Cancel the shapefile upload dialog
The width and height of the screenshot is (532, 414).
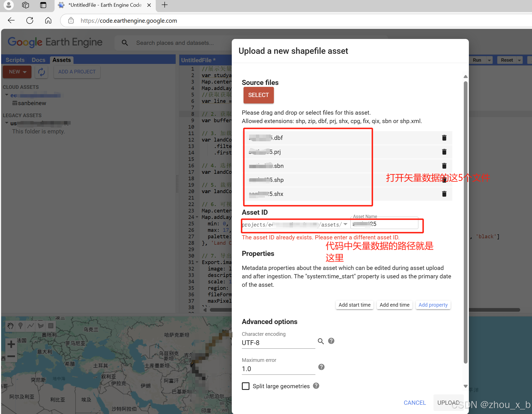pyautogui.click(x=415, y=403)
